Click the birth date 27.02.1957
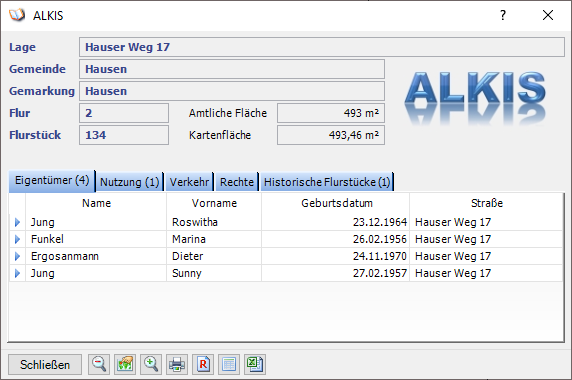Viewport: 572px width, 380px height. [x=336, y=273]
